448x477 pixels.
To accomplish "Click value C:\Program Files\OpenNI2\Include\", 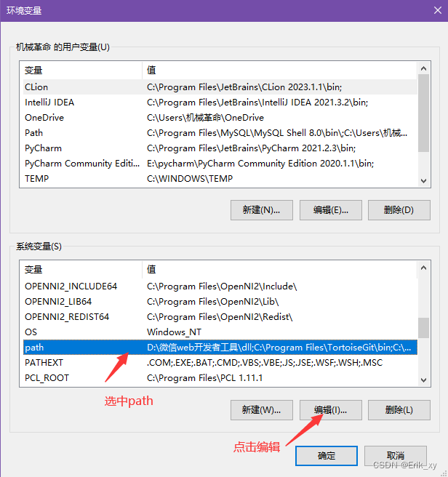I will coord(222,286).
